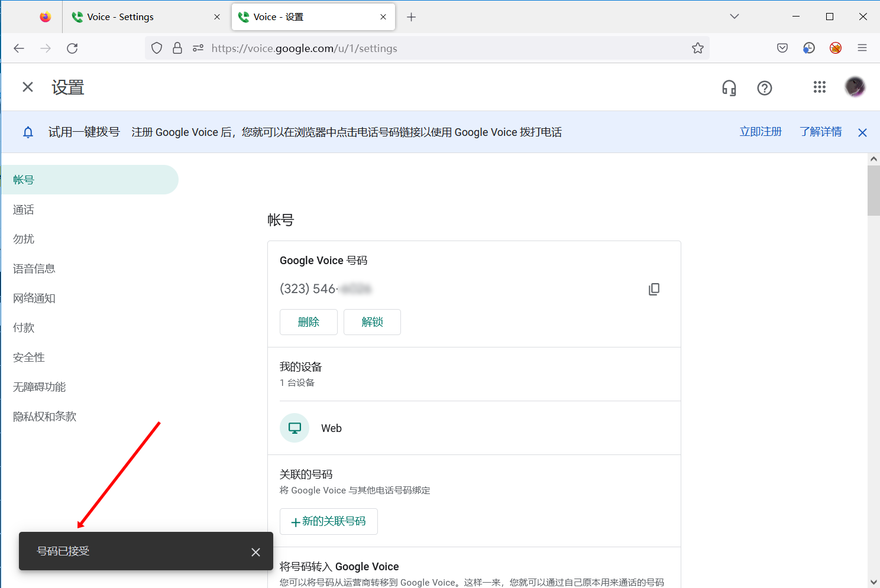Click the 将号码转入 Google Voice heading
The height and width of the screenshot is (588, 880).
pos(339,567)
